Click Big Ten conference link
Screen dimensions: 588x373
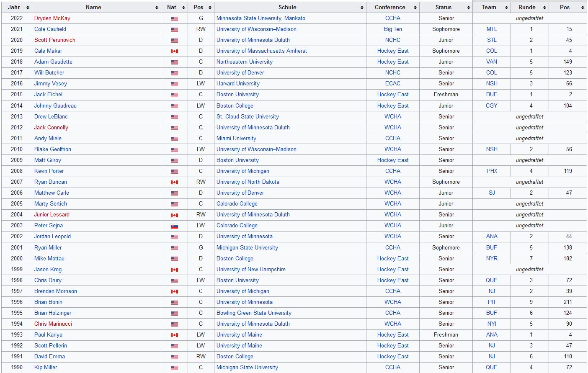tap(392, 29)
